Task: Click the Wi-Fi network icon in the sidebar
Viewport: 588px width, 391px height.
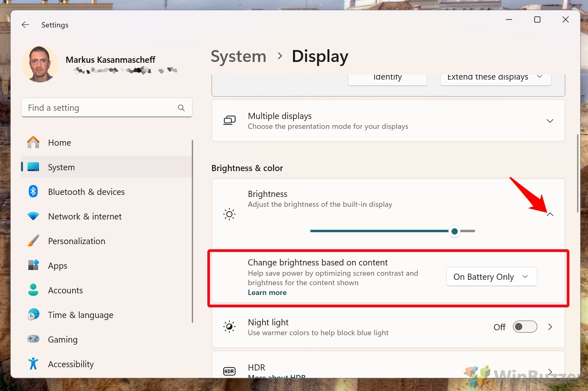Action: (33, 216)
